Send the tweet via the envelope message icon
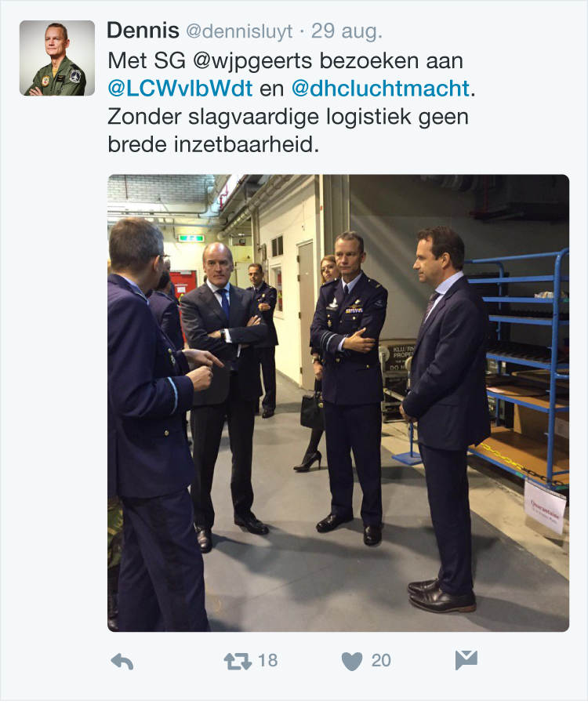588x704 pixels. click(466, 660)
